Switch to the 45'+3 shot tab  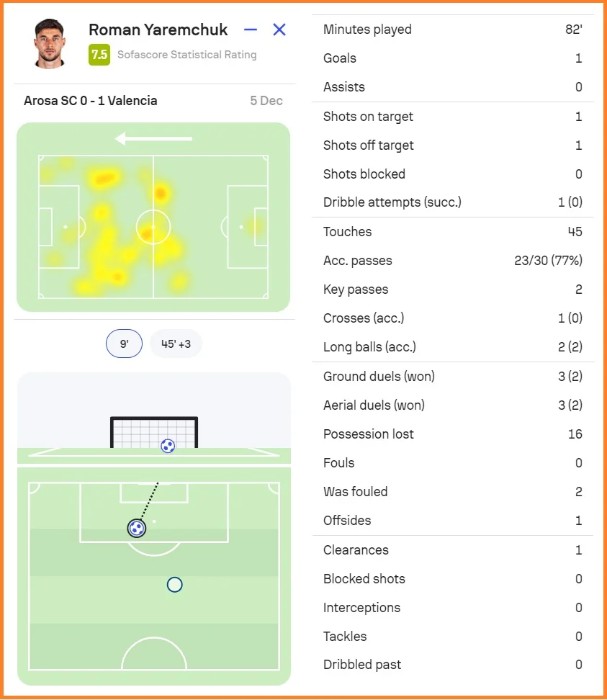tap(176, 344)
